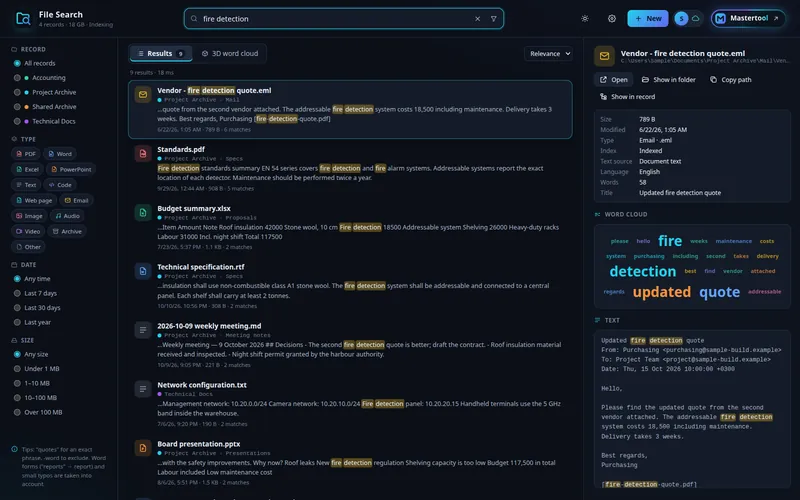Filter by Excel file type
800x500 pixels.
coord(27,169)
